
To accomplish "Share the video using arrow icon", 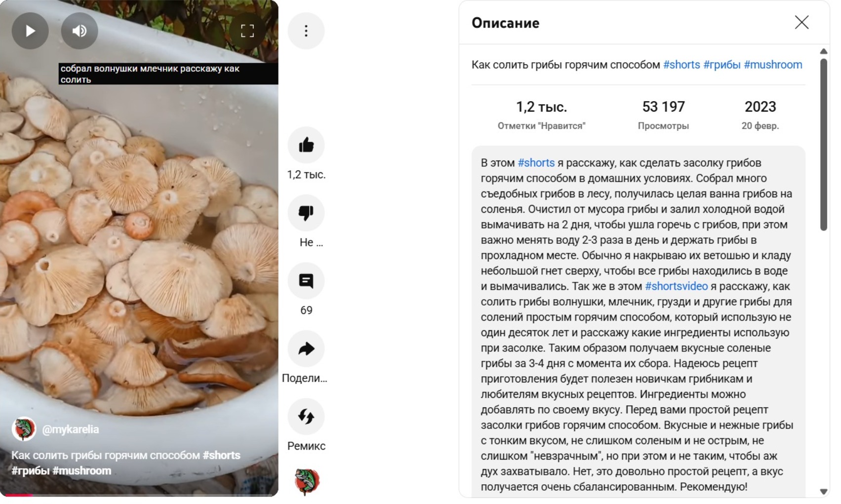I will (306, 349).
